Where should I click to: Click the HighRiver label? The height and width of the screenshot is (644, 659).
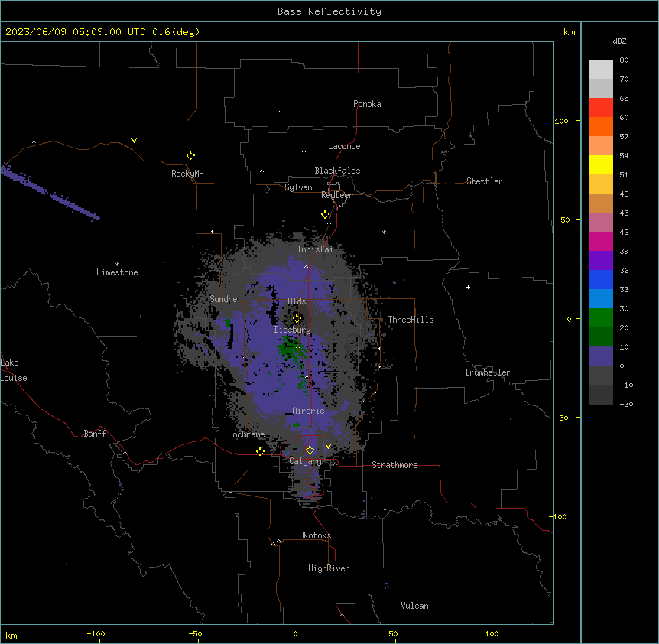[x=329, y=568]
